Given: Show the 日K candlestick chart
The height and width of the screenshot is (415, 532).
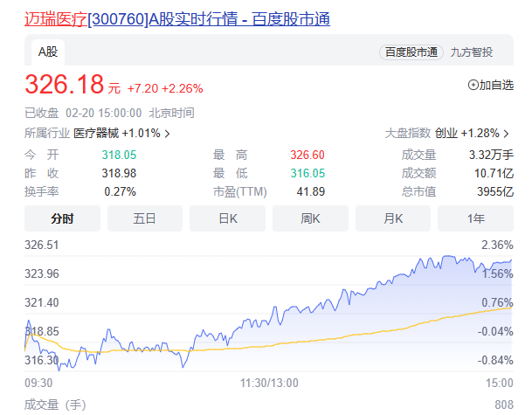Looking at the screenshot, I should pyautogui.click(x=228, y=218).
